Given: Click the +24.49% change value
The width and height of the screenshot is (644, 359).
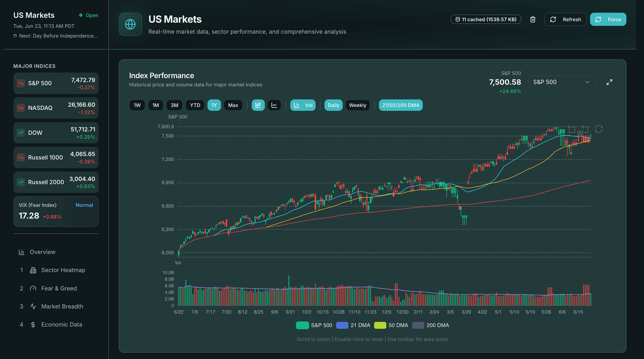Looking at the screenshot, I should (510, 91).
